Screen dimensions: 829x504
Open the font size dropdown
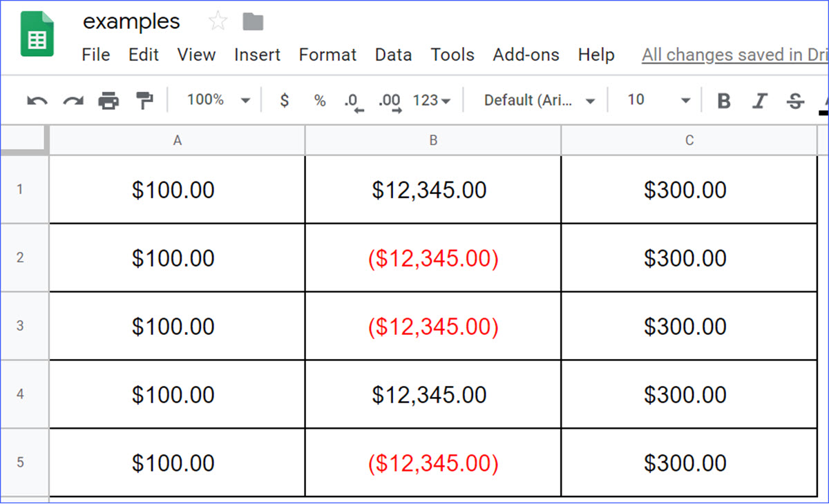(x=656, y=99)
